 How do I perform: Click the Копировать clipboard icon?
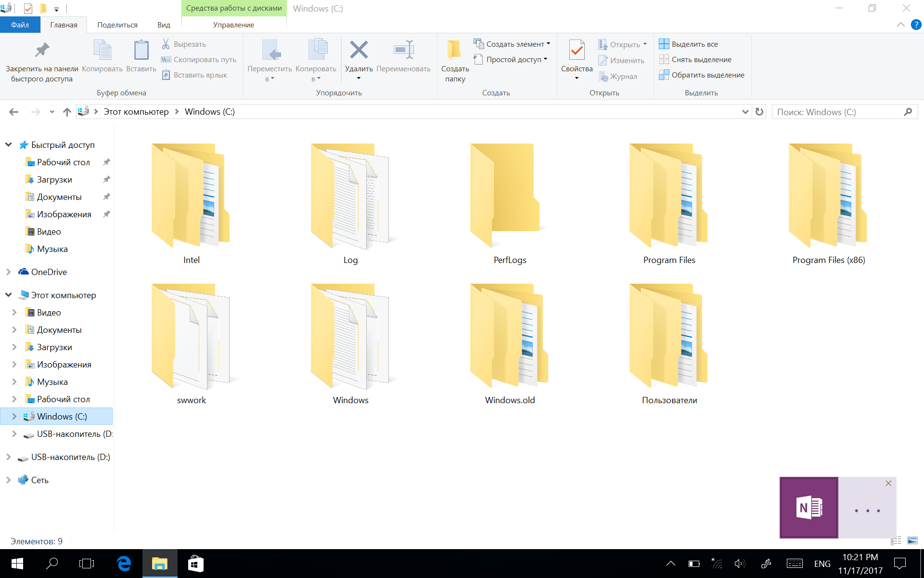click(x=102, y=50)
